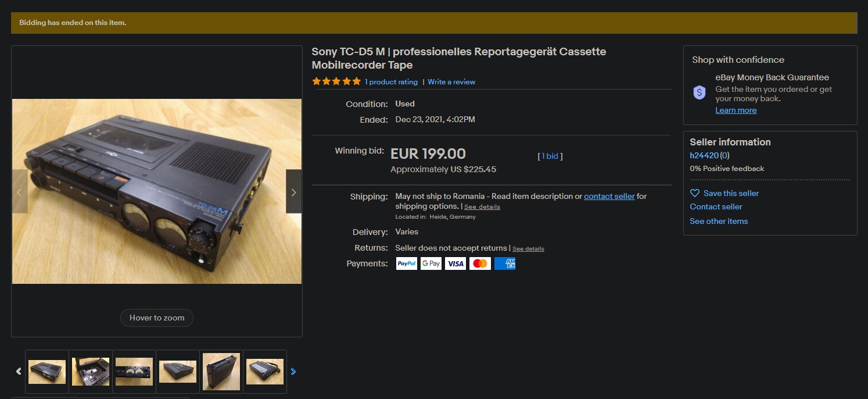Open the See other items link
Image resolution: width=868 pixels, height=399 pixels.
tap(719, 221)
